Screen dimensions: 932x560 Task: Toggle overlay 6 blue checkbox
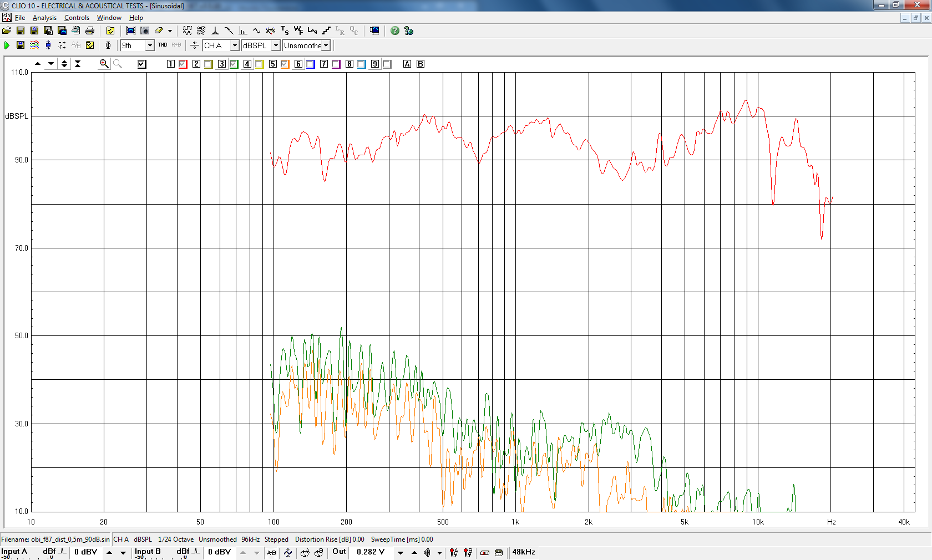click(311, 64)
